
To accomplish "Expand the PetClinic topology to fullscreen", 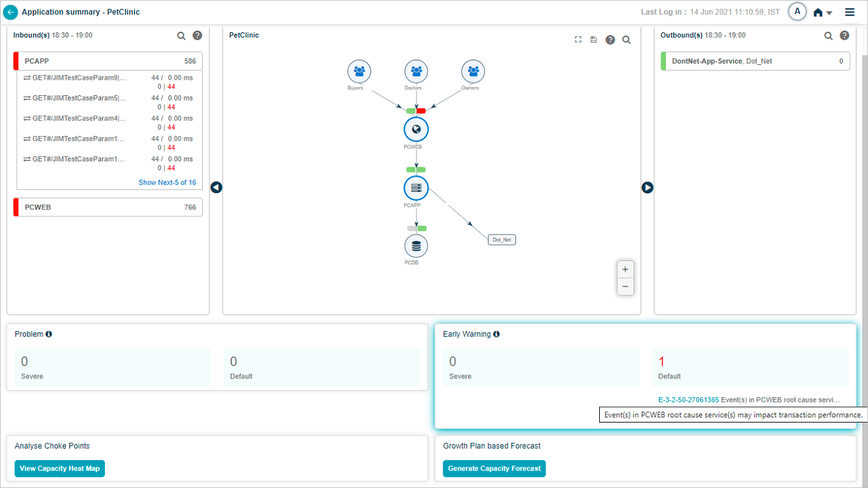I will 578,40.
